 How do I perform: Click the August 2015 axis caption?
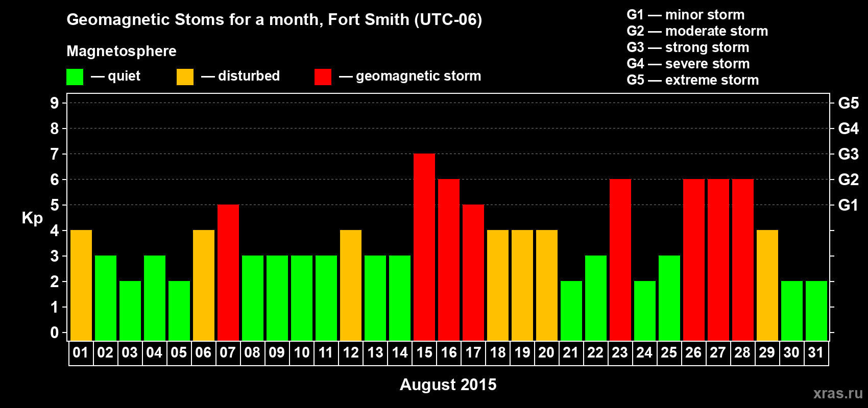coord(448,385)
